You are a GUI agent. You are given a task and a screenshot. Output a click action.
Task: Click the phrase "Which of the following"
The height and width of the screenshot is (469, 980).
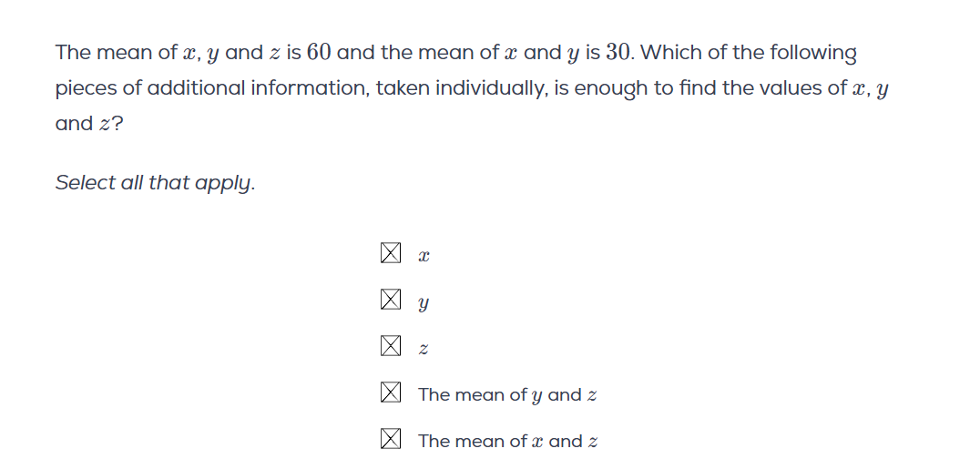point(749,53)
